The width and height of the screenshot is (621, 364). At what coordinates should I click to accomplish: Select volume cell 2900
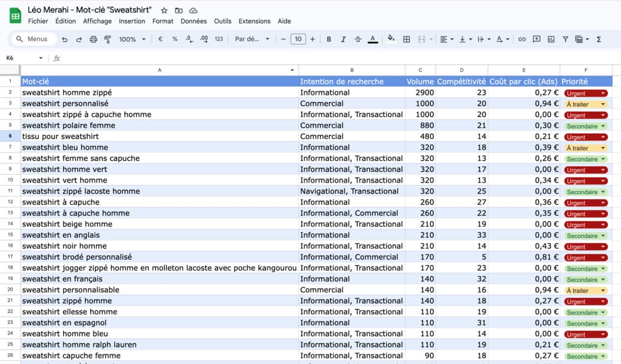tap(420, 92)
